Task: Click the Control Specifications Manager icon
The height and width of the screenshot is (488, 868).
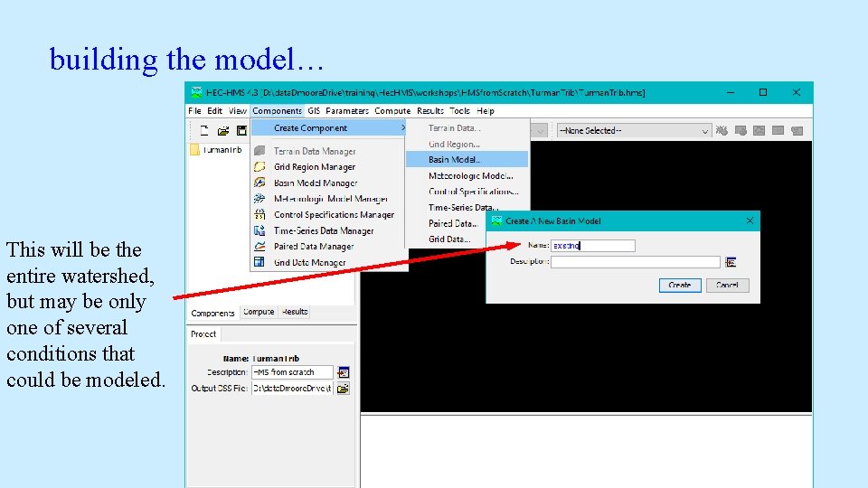Action: pyautogui.click(x=259, y=215)
